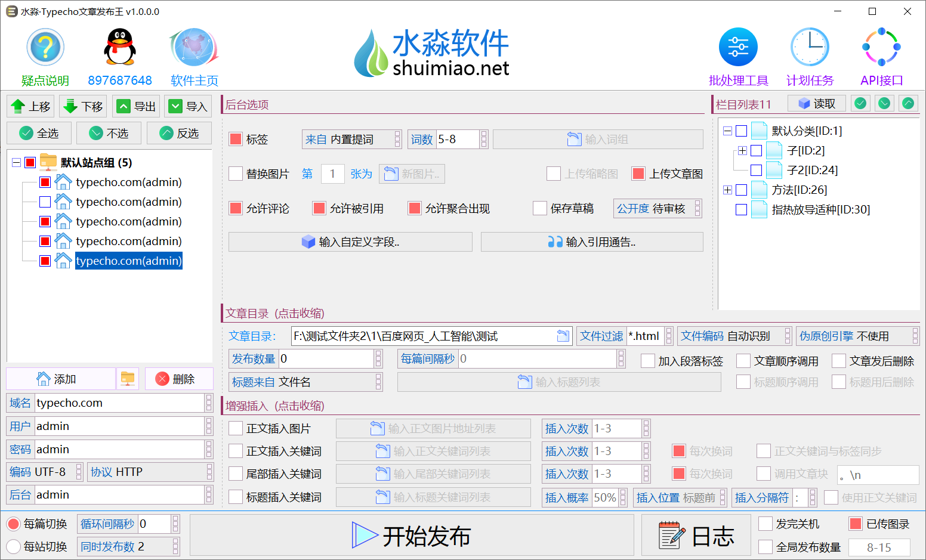This screenshot has width=926, height=560.
Task: Click the browse icon in 文章目录 path field
Action: 563,336
